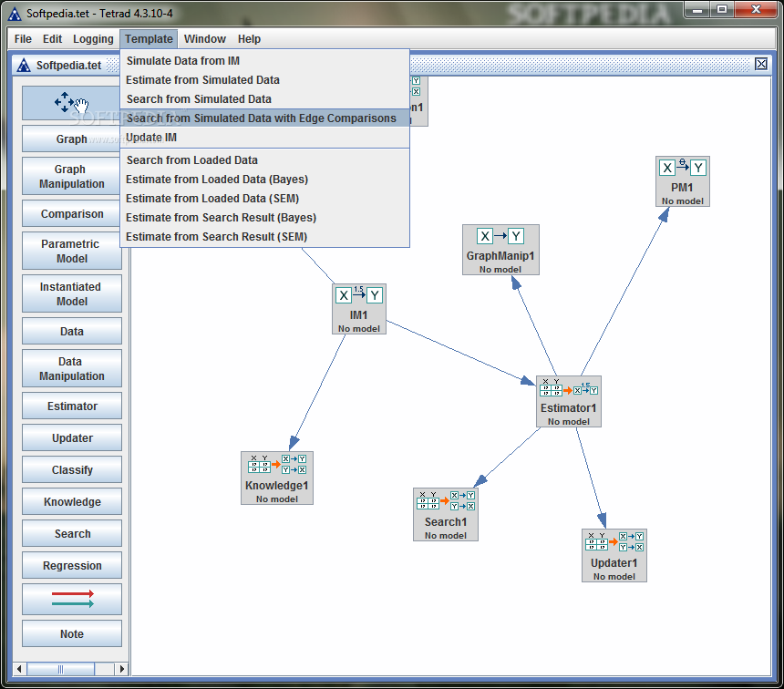This screenshot has width=784, height=689.
Task: Click the sidebar horizontal scrollbar thumb
Action: [60, 669]
